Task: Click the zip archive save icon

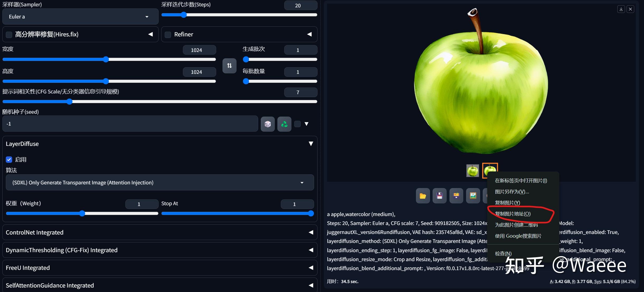Action: (456, 196)
